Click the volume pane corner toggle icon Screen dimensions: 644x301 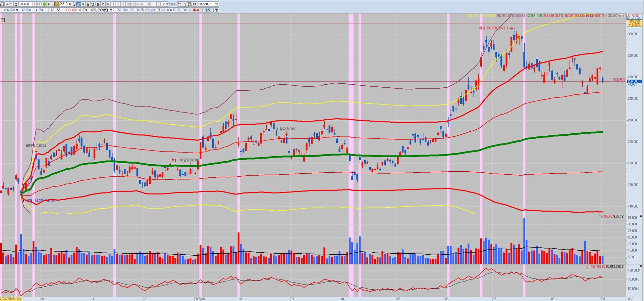coord(641,216)
